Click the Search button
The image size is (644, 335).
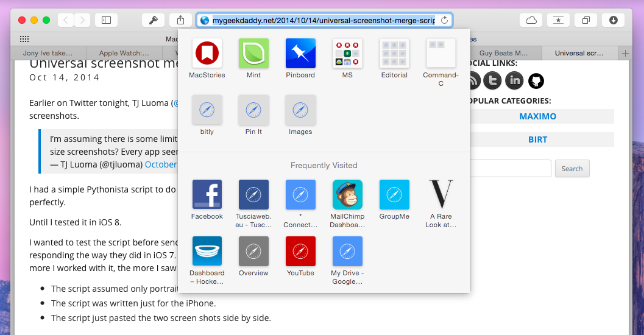click(x=572, y=169)
